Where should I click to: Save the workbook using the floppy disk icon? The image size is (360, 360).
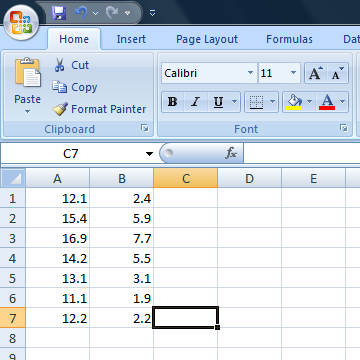pyautogui.click(x=59, y=13)
